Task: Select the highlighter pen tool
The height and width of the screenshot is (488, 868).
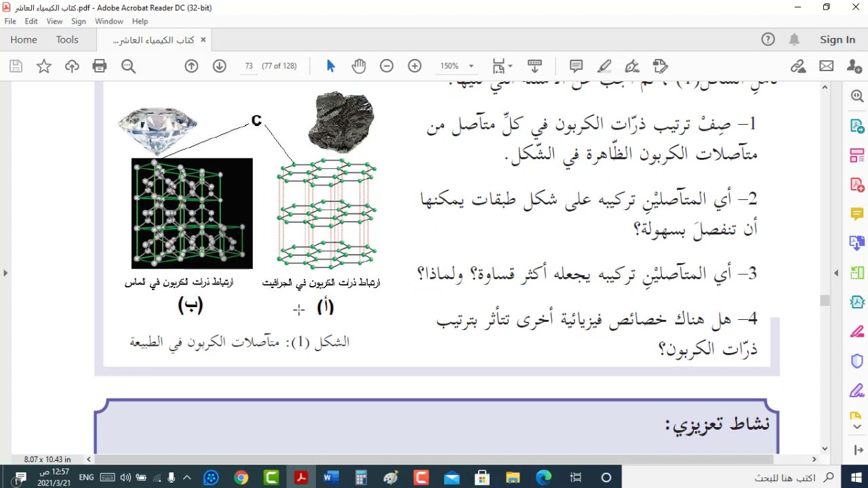Action: (604, 66)
